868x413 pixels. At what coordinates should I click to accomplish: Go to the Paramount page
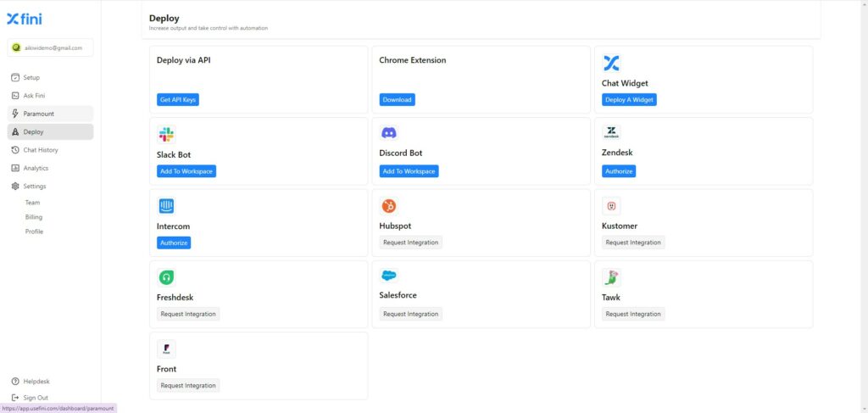pos(50,114)
